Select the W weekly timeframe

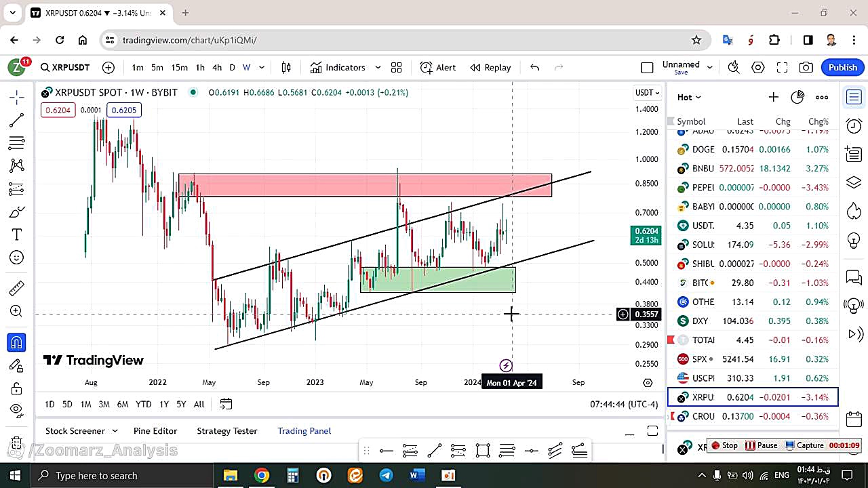(x=246, y=67)
